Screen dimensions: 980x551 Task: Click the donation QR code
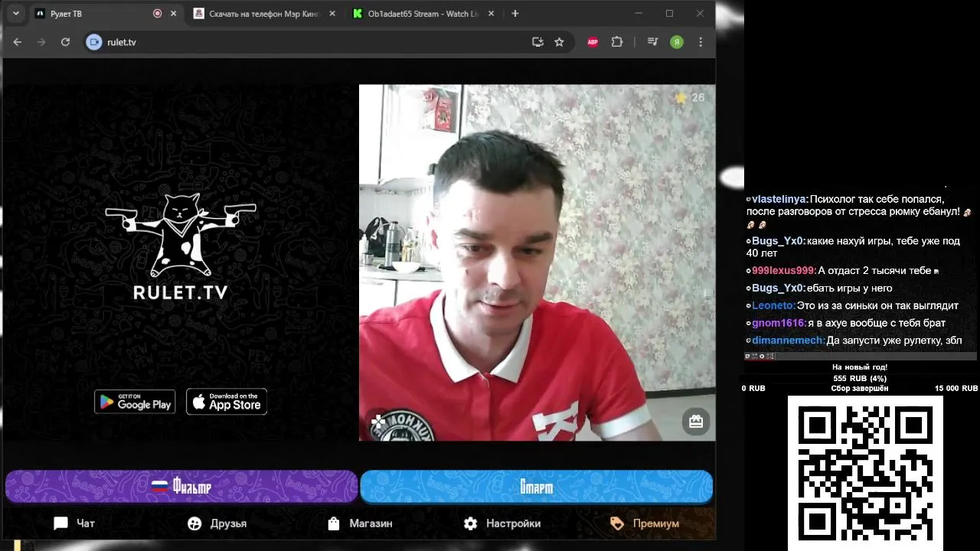pos(865,472)
